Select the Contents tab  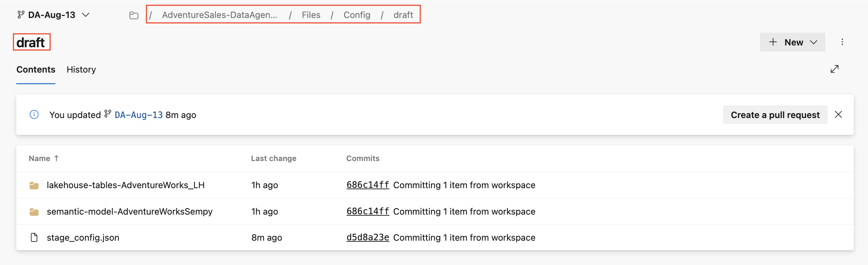(x=36, y=69)
